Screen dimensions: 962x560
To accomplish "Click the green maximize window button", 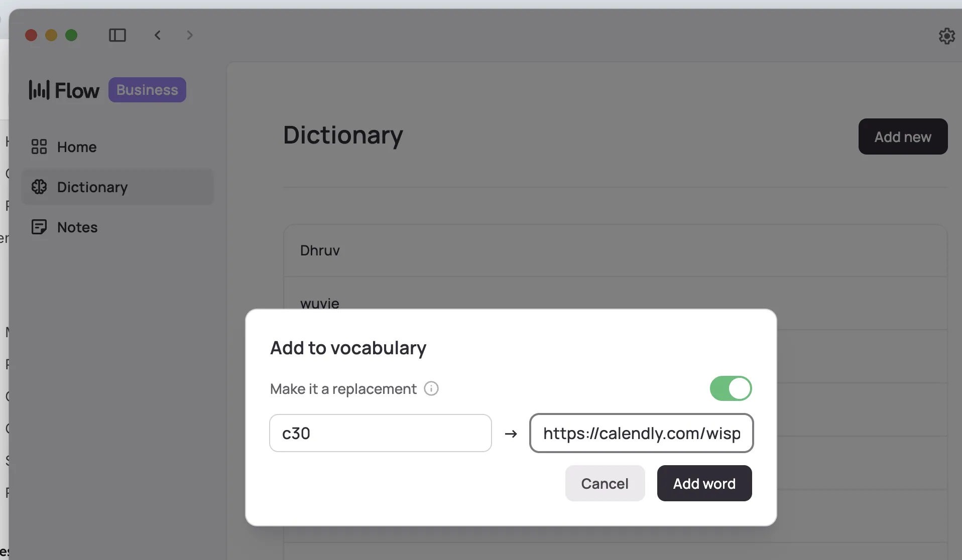I will (x=71, y=35).
